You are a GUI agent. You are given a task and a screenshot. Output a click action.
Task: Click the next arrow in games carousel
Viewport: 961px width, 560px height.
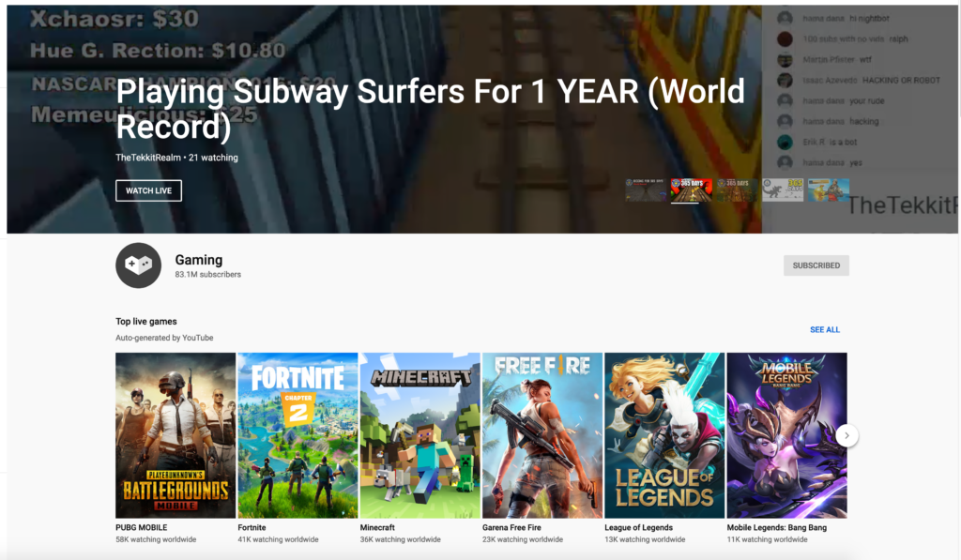pos(847,435)
